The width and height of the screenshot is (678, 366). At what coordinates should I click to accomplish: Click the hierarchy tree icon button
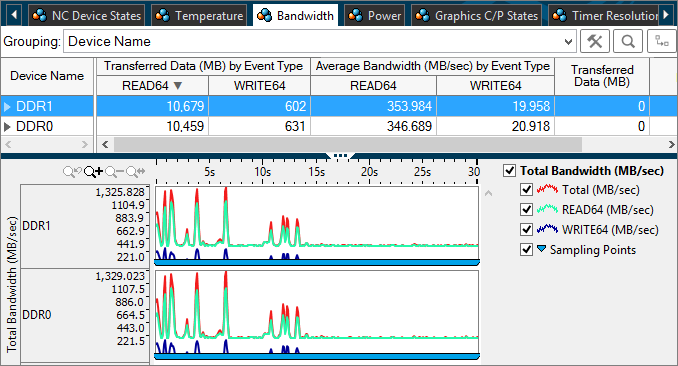coord(662,42)
